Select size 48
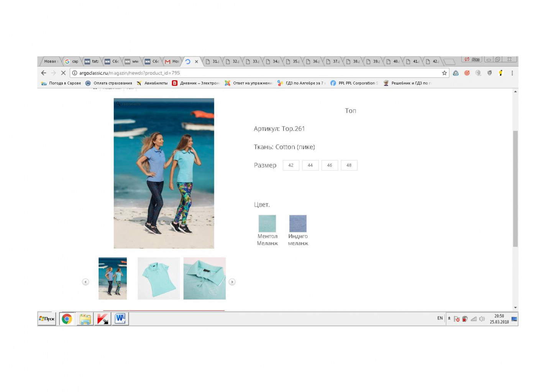This screenshot has width=555, height=392. point(349,165)
